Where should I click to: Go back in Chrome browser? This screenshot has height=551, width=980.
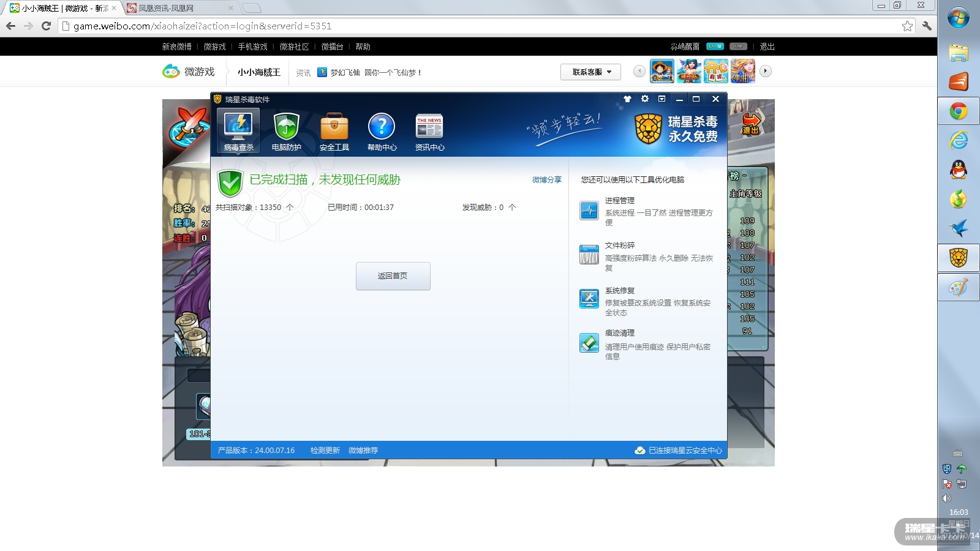[x=10, y=26]
